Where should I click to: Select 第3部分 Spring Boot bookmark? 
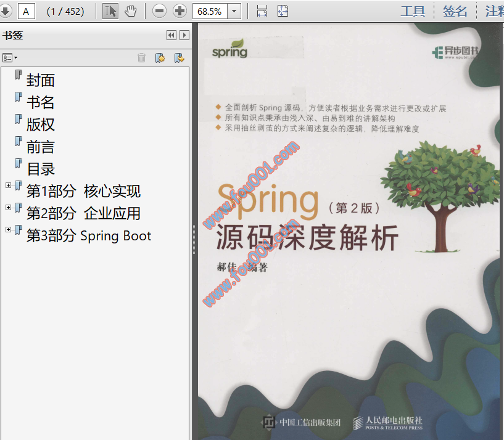coord(89,236)
